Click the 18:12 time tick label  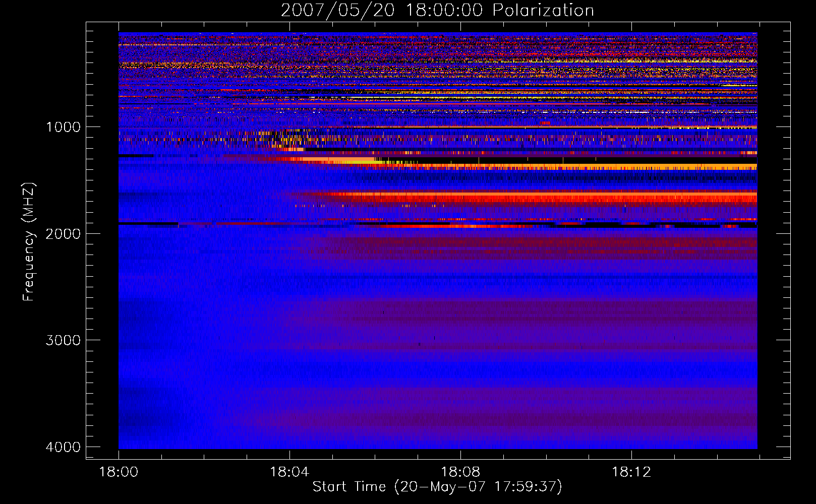click(631, 472)
